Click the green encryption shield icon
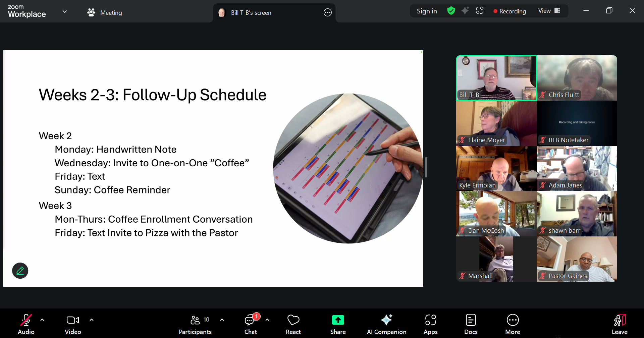This screenshot has height=338, width=644. [451, 11]
